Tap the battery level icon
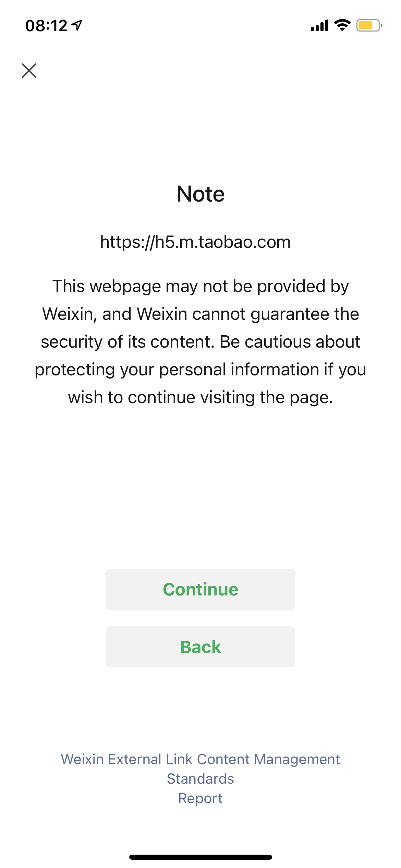Screen dimensions: 401x868 (x=369, y=25)
